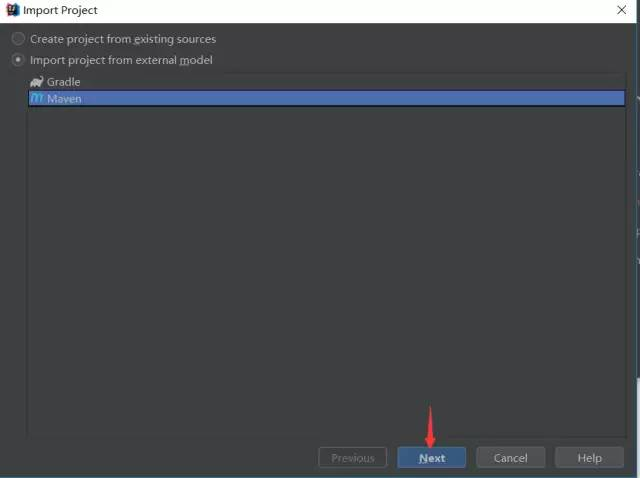Viewport: 640px width, 478px height.
Task: Select the 'Create project from existing sources' radio button
Action: (x=18, y=39)
